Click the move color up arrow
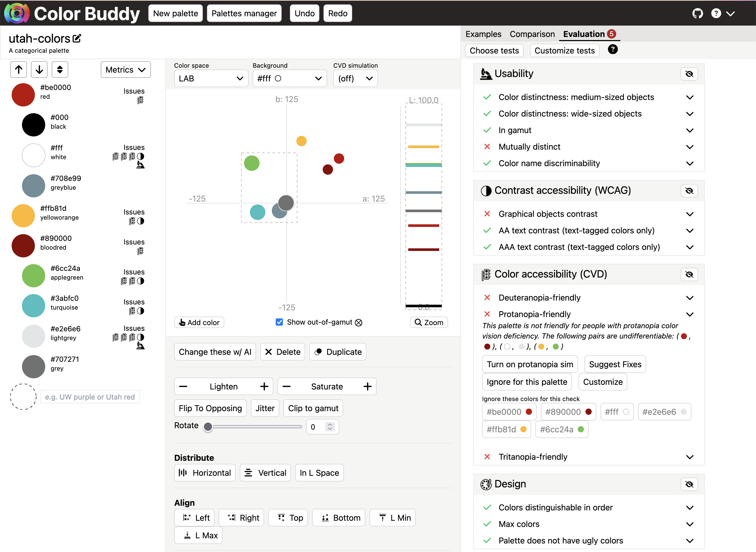 coord(19,70)
